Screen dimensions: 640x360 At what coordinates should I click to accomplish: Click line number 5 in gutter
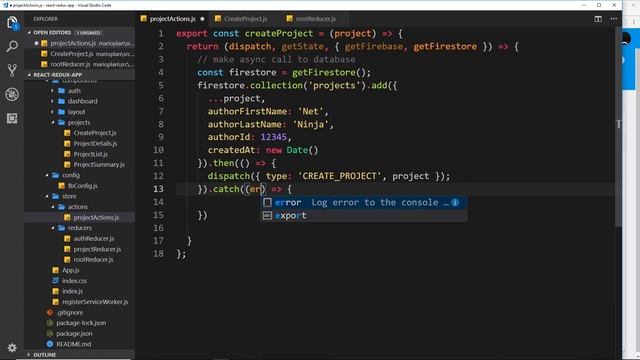(161, 85)
